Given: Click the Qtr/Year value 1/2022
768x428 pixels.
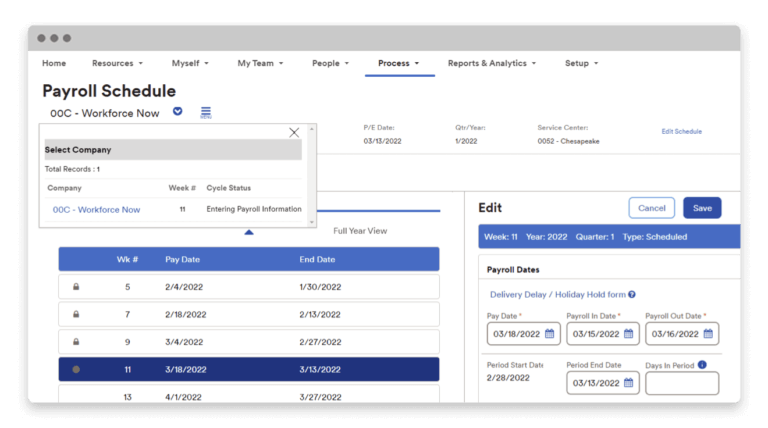Looking at the screenshot, I should [x=466, y=141].
